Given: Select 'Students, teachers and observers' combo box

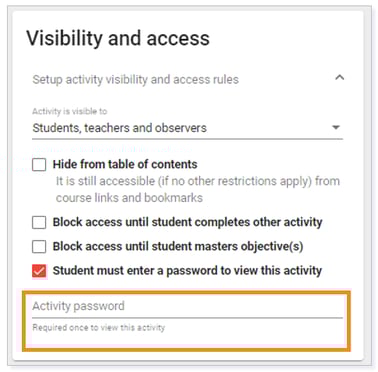Looking at the screenshot, I should click(187, 128).
